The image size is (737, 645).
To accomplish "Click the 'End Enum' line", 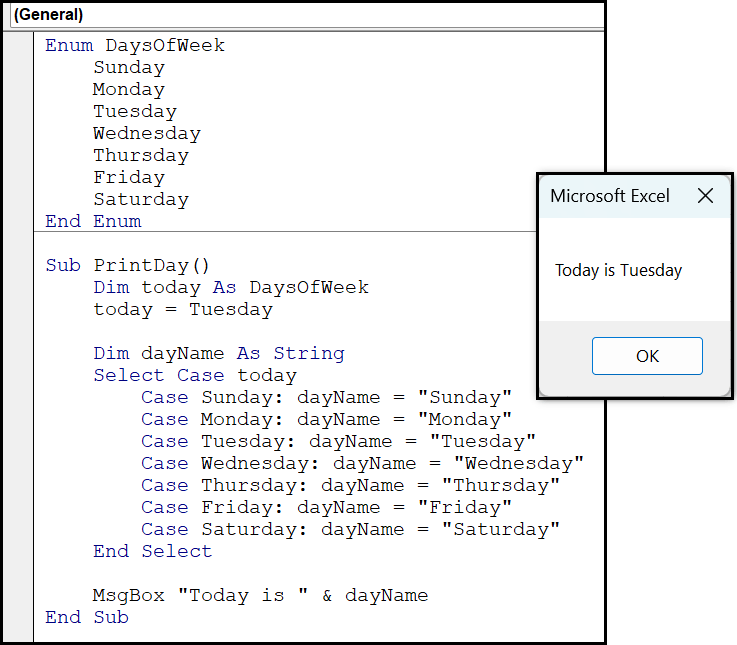I will [93, 221].
